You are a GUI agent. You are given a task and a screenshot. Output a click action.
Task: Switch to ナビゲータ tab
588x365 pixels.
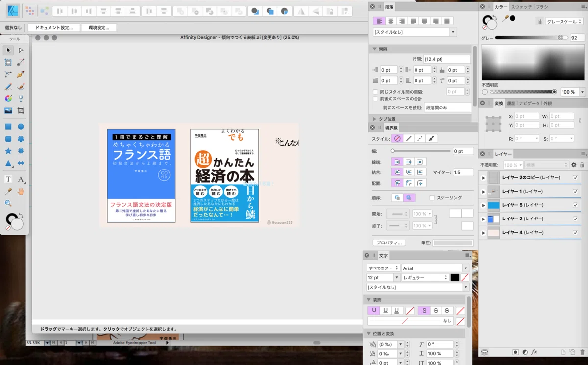[x=529, y=103]
